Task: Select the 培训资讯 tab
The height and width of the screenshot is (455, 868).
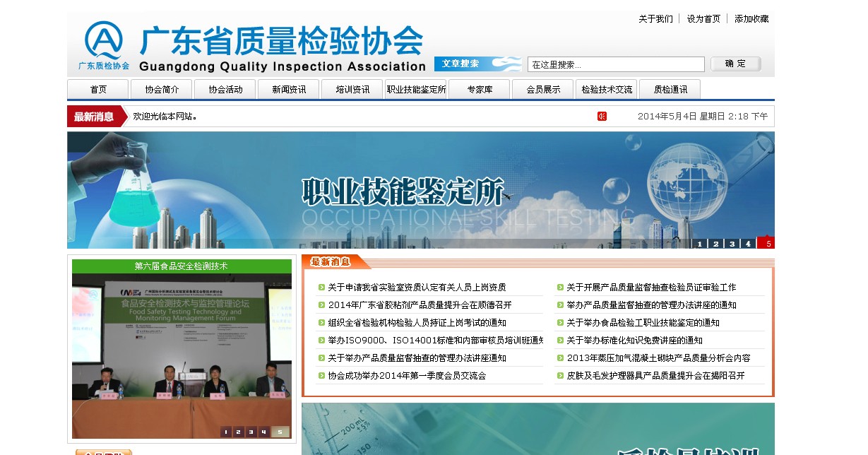Action: click(x=352, y=90)
